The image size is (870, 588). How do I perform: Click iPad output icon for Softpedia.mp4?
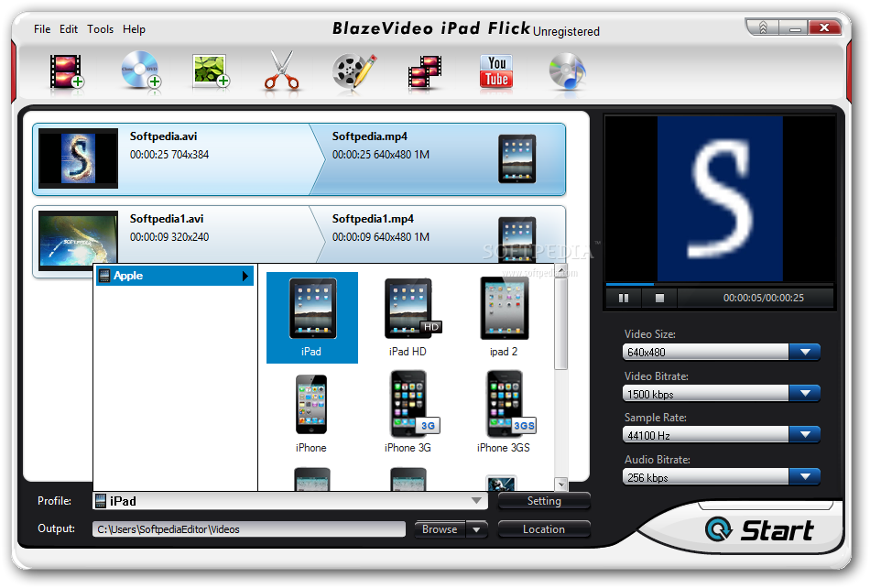[x=517, y=158]
